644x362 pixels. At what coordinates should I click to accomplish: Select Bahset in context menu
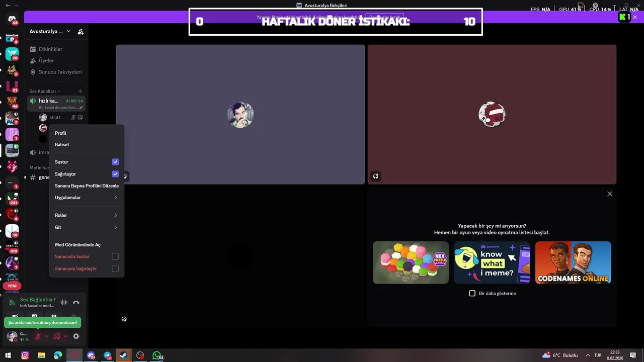point(87,145)
